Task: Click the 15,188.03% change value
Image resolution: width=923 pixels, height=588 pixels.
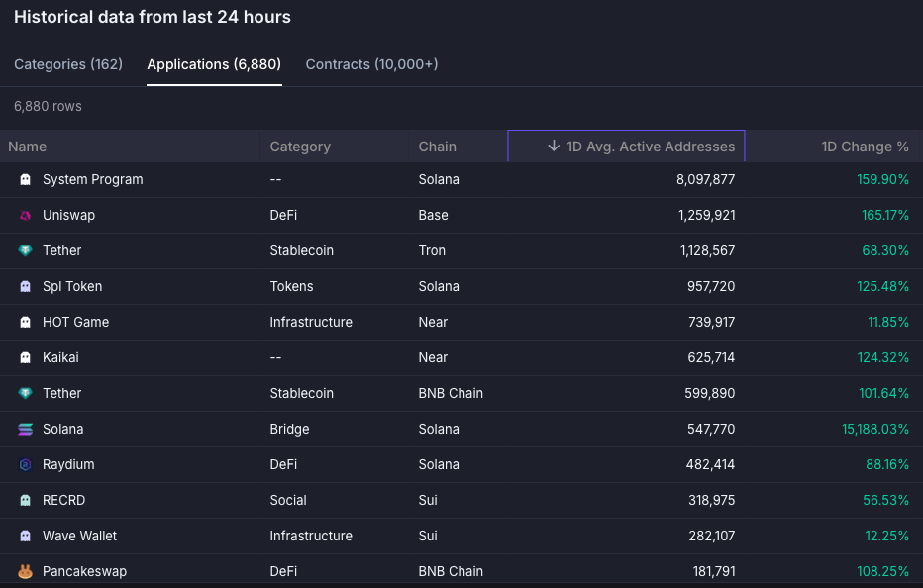Action: [874, 429]
